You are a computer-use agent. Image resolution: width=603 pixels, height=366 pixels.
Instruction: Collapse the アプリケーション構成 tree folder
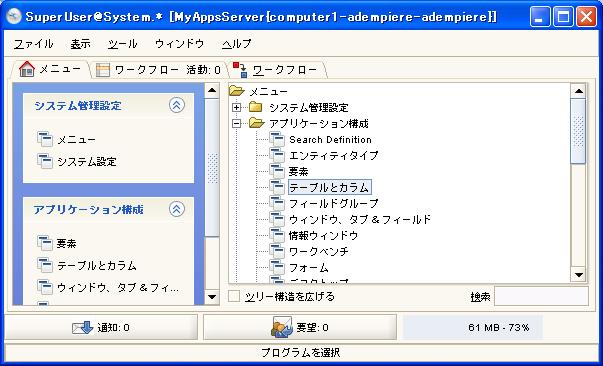pyautogui.click(x=237, y=123)
